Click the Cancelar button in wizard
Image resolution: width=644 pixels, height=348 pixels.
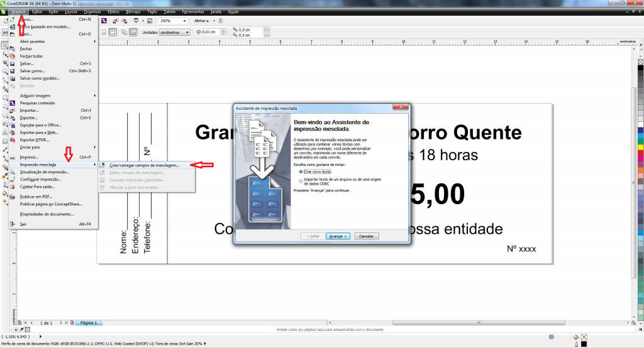[366, 236]
